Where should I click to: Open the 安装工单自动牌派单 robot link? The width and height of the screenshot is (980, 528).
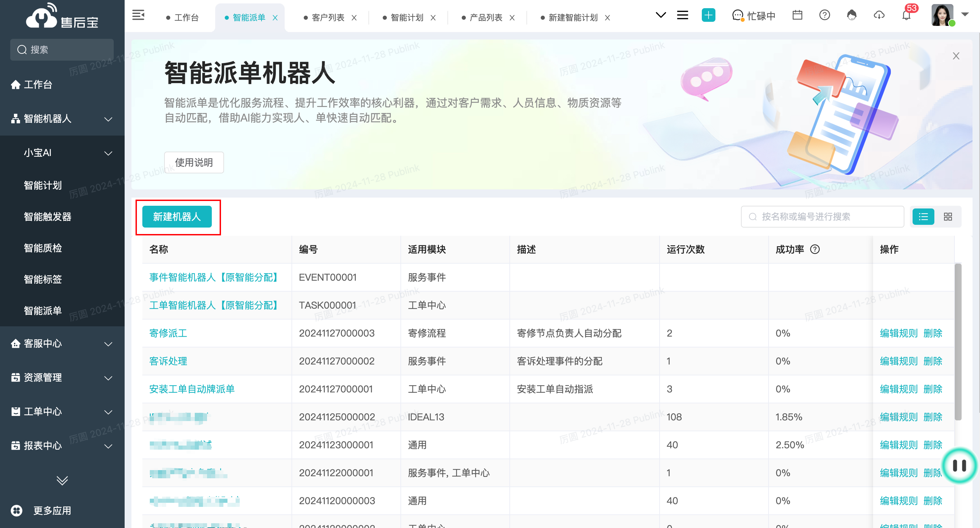click(x=192, y=389)
